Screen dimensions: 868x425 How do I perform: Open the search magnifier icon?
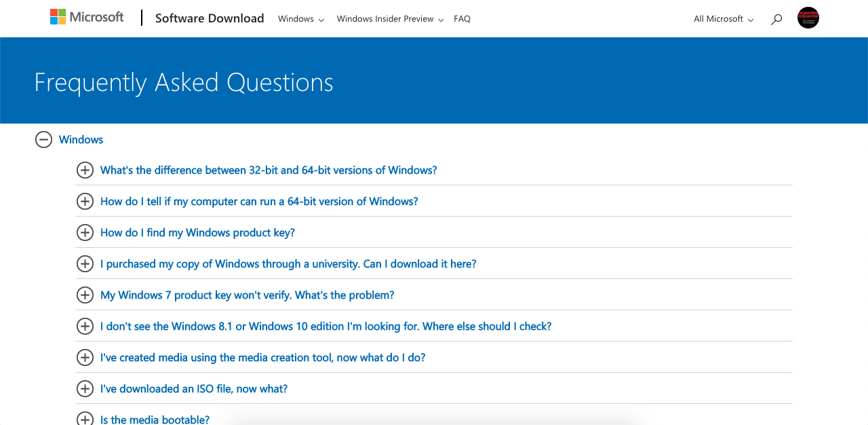pyautogui.click(x=776, y=19)
